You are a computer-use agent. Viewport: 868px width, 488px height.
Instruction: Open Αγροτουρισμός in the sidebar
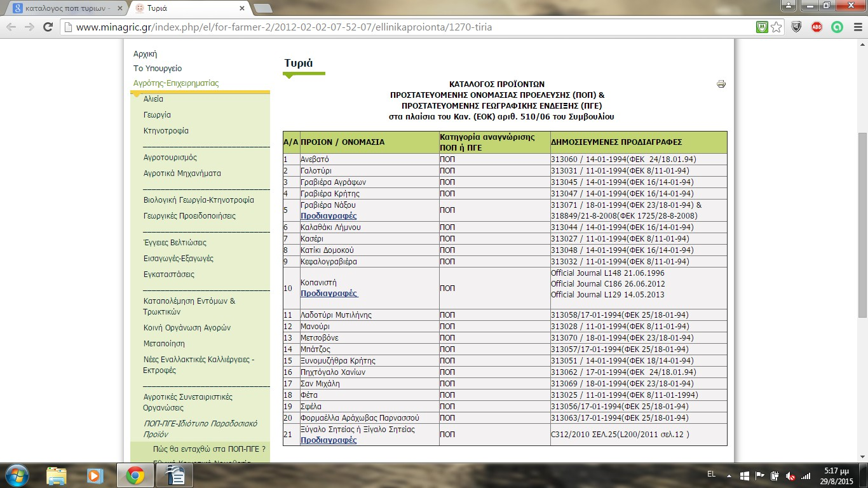pyautogui.click(x=170, y=158)
